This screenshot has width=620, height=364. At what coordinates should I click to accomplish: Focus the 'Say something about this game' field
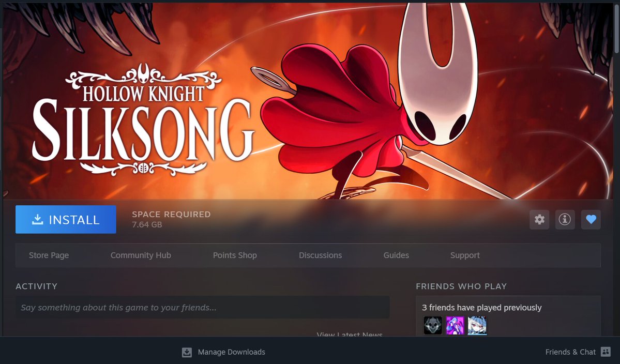click(203, 308)
